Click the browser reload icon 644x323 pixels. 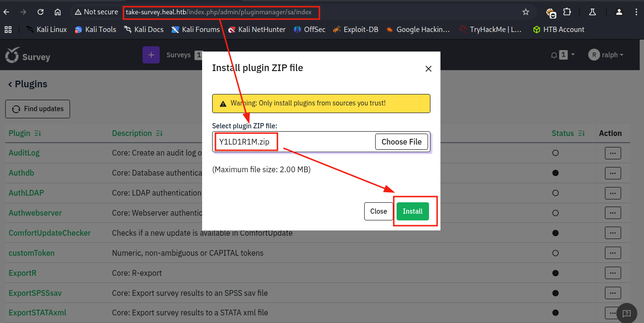(x=41, y=12)
